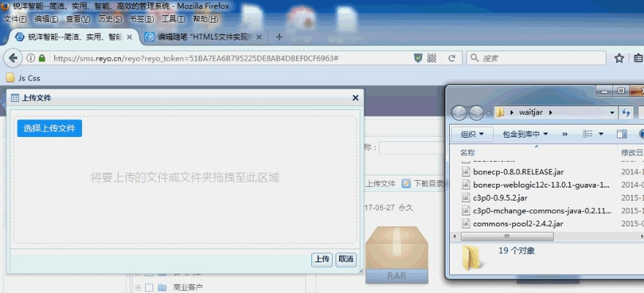Click the Explorer back button
The image size is (644, 293).
[459, 113]
